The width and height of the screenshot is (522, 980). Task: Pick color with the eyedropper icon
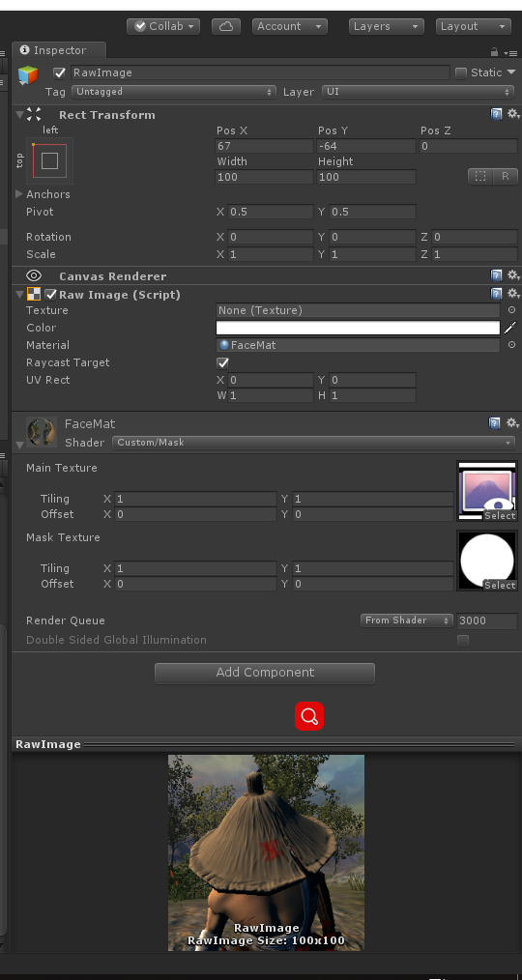click(x=510, y=328)
